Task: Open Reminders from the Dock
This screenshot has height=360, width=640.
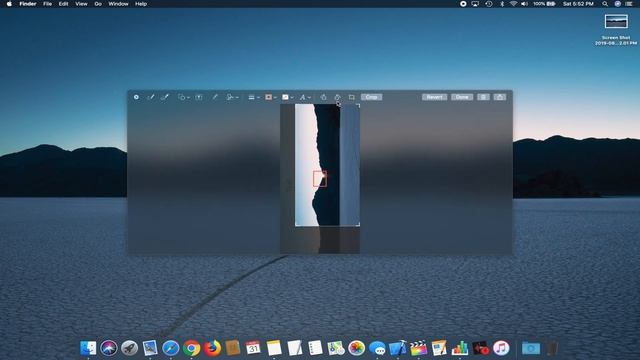Action: 315,348
